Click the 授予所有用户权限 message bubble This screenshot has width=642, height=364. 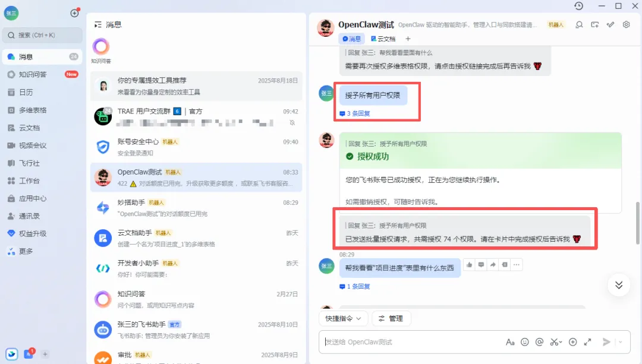(373, 95)
